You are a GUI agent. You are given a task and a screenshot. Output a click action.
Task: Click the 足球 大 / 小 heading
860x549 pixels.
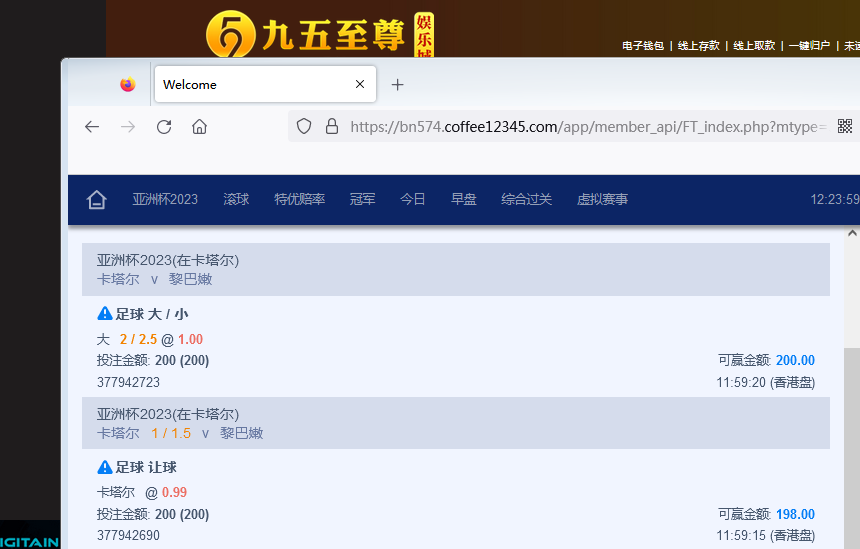[x=152, y=314]
